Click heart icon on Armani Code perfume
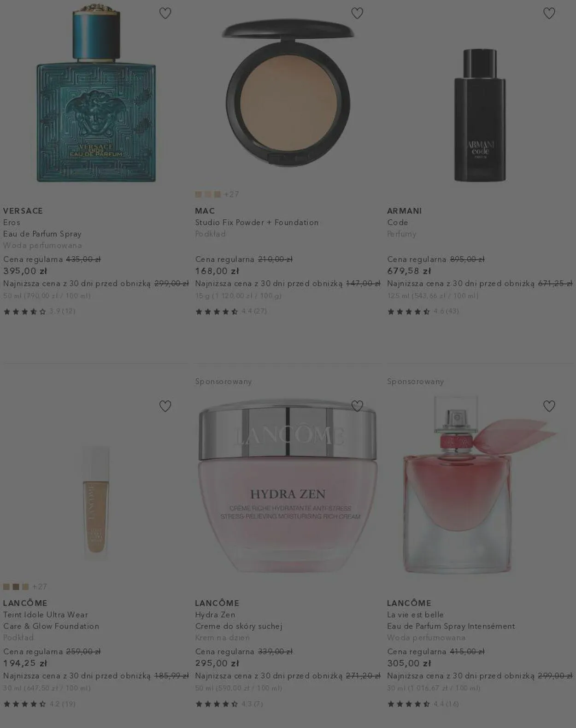The width and height of the screenshot is (576, 728). coord(549,13)
